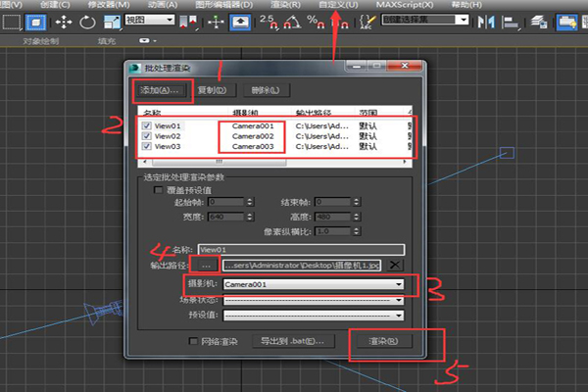
Task: Enable the 网络渲染 checkbox
Action: pos(193,341)
